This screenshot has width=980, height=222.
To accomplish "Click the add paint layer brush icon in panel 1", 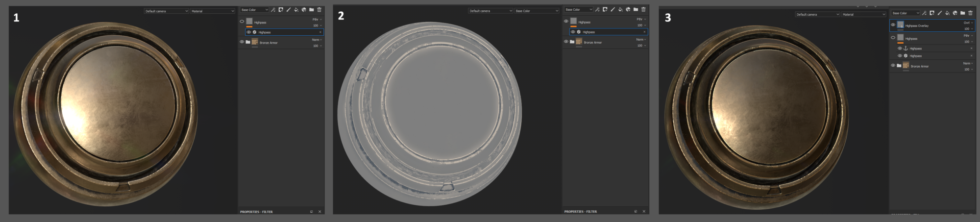I will (x=289, y=10).
